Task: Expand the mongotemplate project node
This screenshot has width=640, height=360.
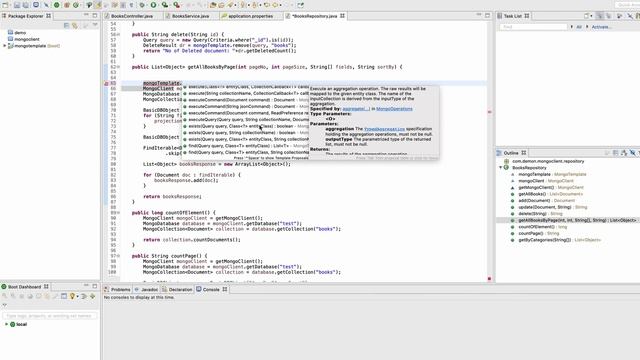Action: click(x=5, y=46)
